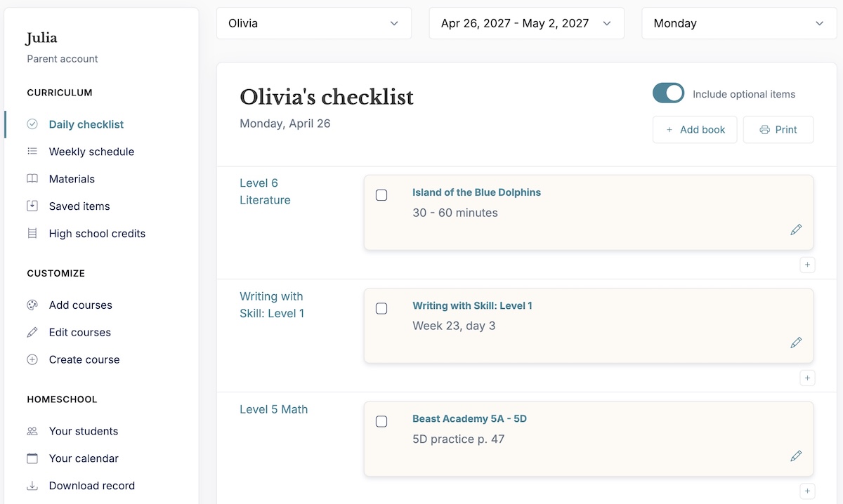843x504 pixels.
Task: Click plus icon below Beast Academy card
Action: tap(807, 491)
